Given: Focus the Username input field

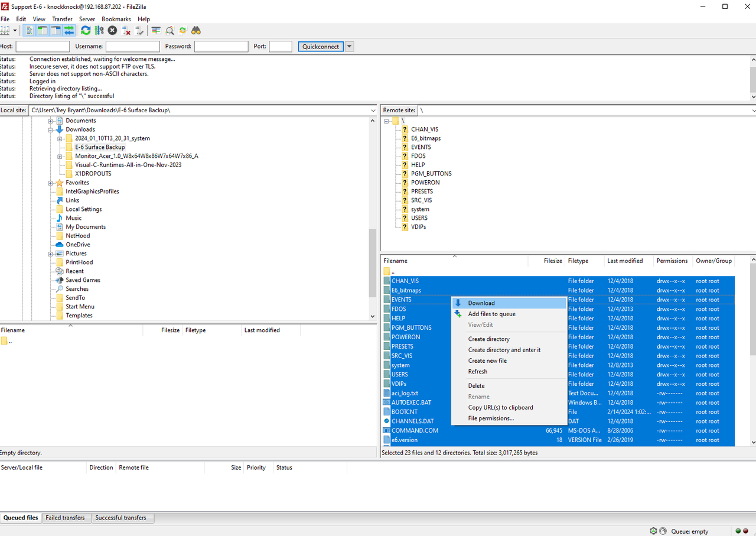Looking at the screenshot, I should click(133, 47).
